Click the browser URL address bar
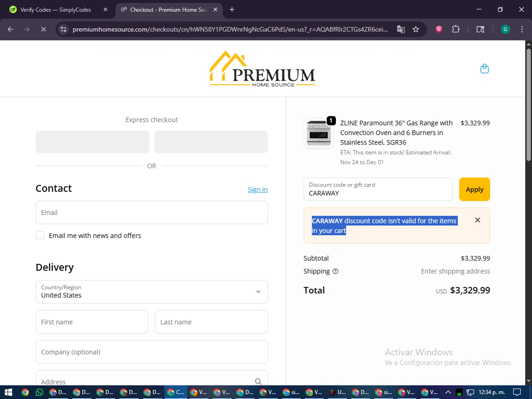Image resolution: width=532 pixels, height=399 pixels. coord(230,29)
